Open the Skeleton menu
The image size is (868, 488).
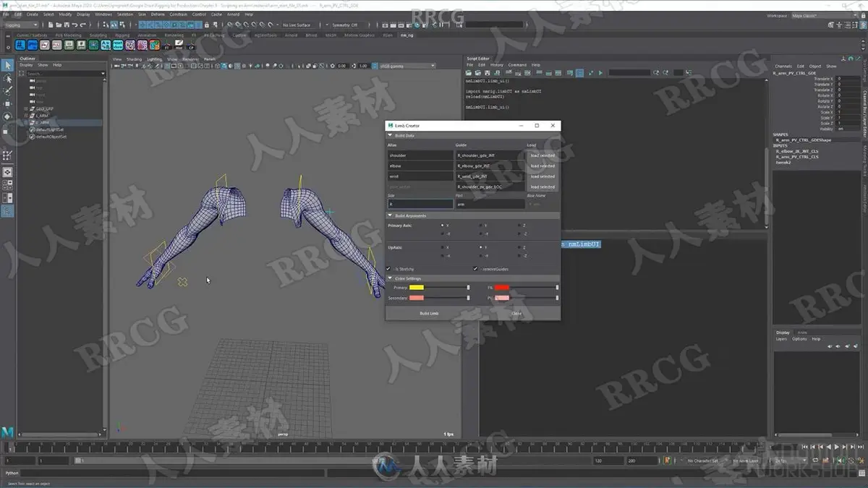click(x=125, y=14)
